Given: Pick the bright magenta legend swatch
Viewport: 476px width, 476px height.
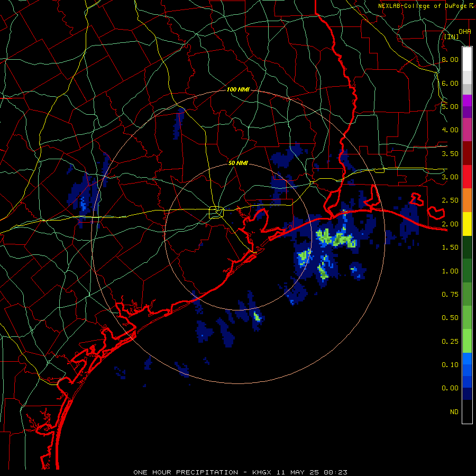Looking at the screenshot, I should 467,100.
